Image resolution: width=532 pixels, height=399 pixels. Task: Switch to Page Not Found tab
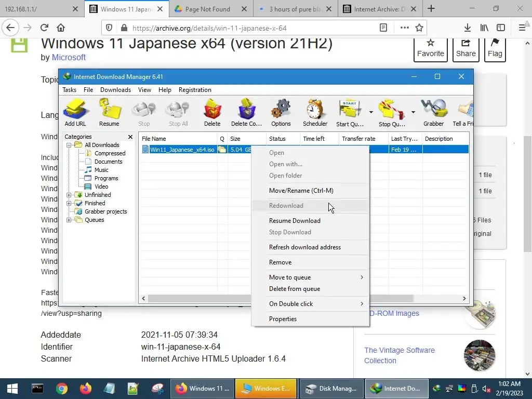click(211, 9)
